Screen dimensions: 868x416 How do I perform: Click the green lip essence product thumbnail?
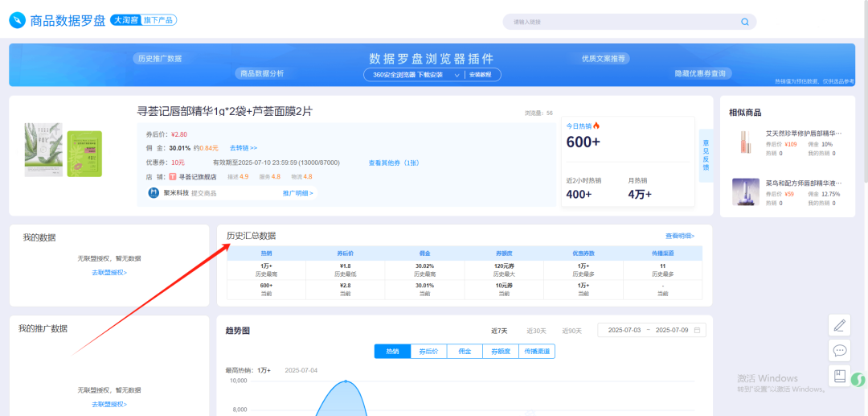pyautogui.click(x=84, y=154)
